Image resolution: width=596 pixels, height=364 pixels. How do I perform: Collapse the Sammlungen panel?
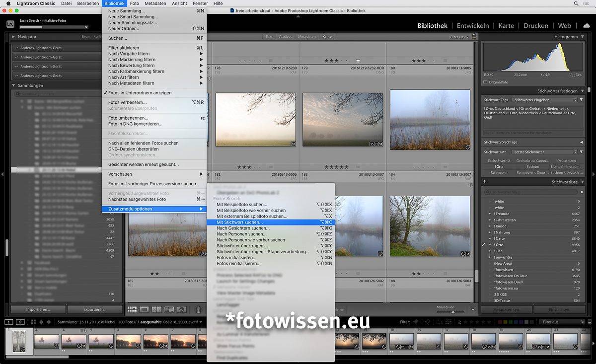tap(13, 85)
